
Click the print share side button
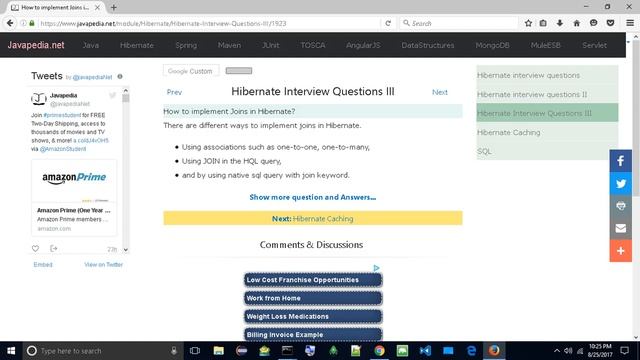click(620, 206)
